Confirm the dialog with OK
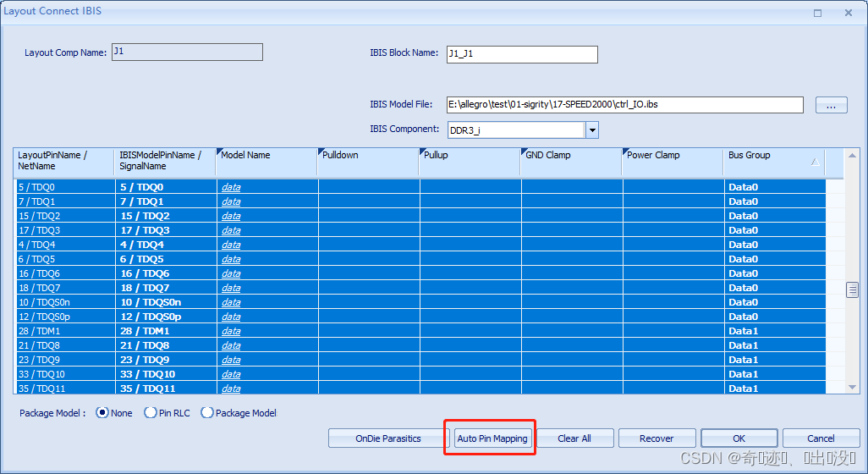The height and width of the screenshot is (474, 868). click(739, 438)
